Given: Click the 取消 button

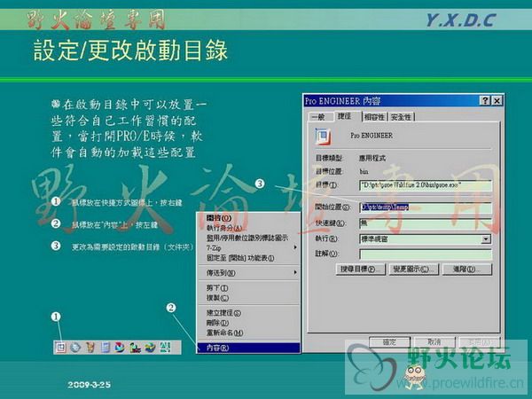Looking at the screenshot, I should pyautogui.click(x=434, y=342).
